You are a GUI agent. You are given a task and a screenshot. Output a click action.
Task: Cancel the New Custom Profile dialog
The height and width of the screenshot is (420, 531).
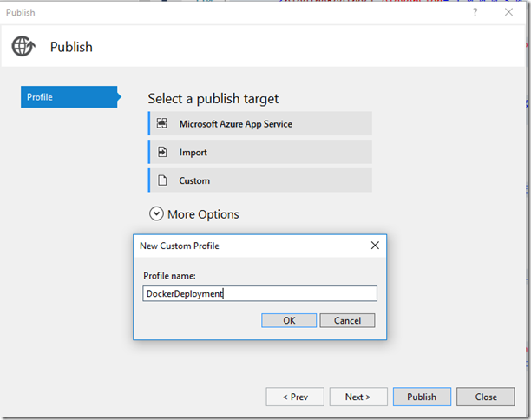pyautogui.click(x=347, y=320)
